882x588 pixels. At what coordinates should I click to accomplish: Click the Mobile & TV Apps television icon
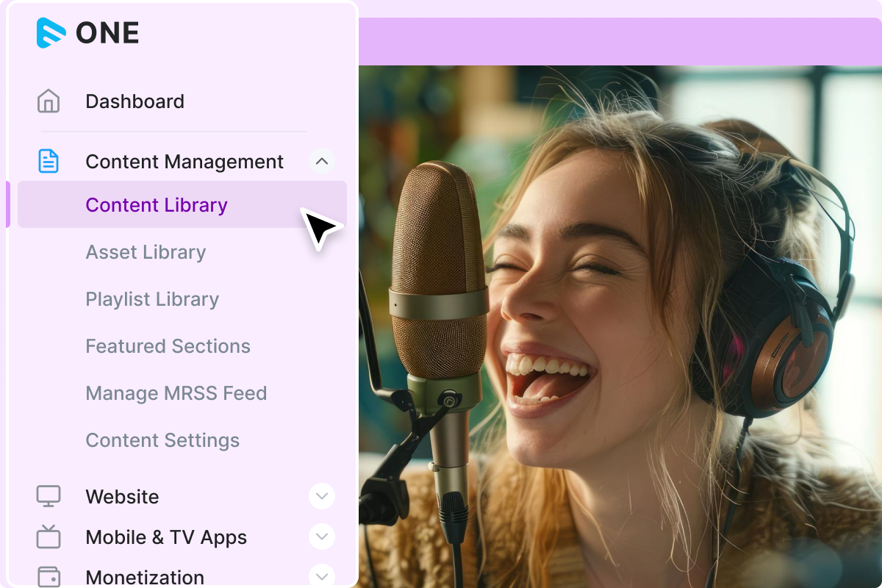[49, 537]
